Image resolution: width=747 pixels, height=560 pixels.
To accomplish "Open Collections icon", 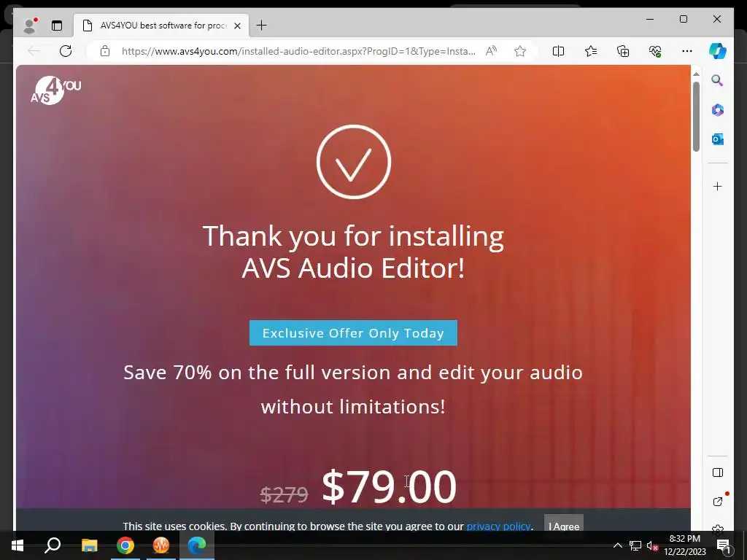I will 623,51.
